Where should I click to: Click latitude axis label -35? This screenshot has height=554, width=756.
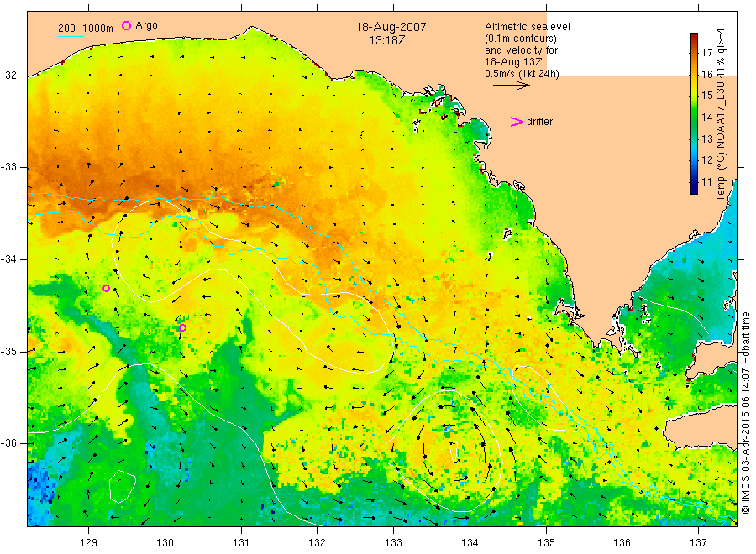pos(8,351)
